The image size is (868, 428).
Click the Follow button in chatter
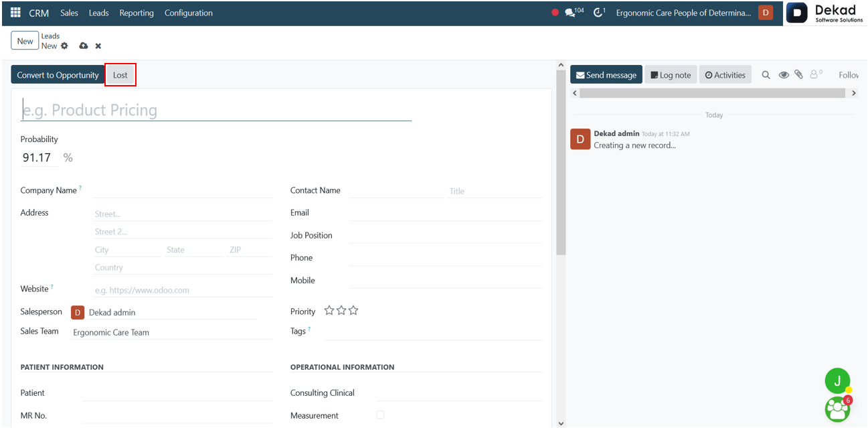click(848, 75)
